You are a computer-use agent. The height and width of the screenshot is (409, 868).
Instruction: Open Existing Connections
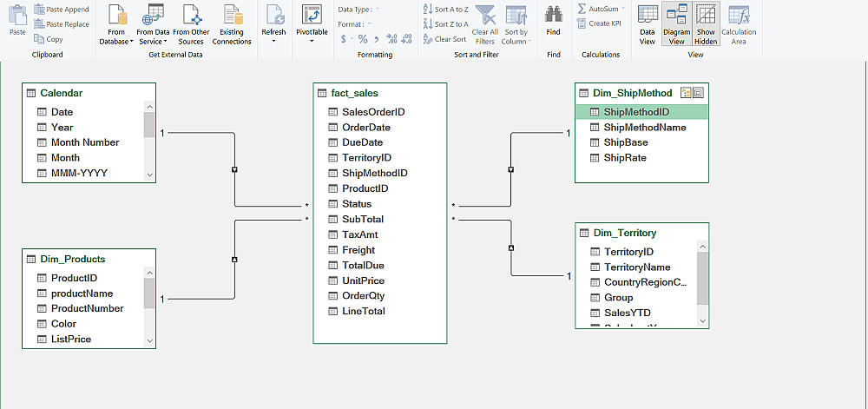pyautogui.click(x=232, y=24)
